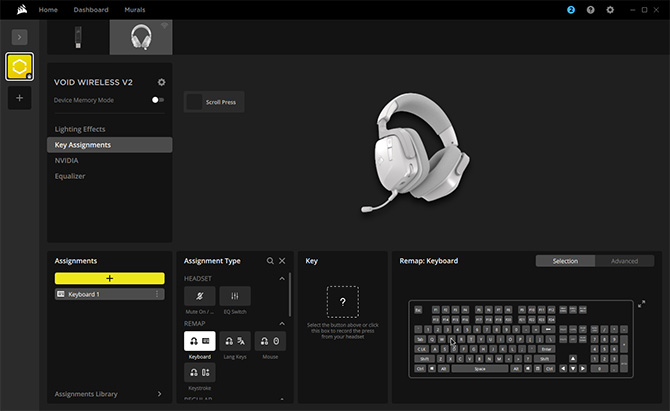
Task: Expand Assignments Library
Action: 159,394
